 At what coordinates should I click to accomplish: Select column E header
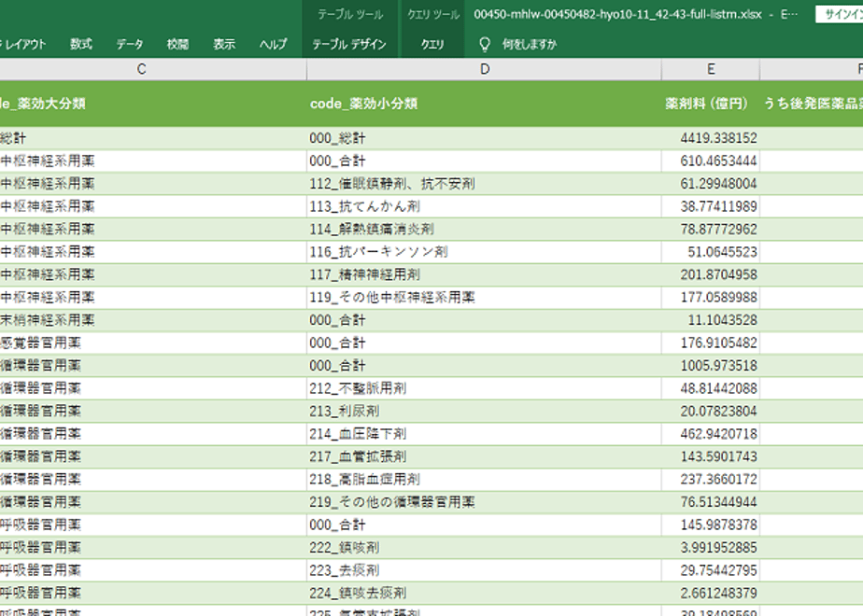click(x=711, y=69)
